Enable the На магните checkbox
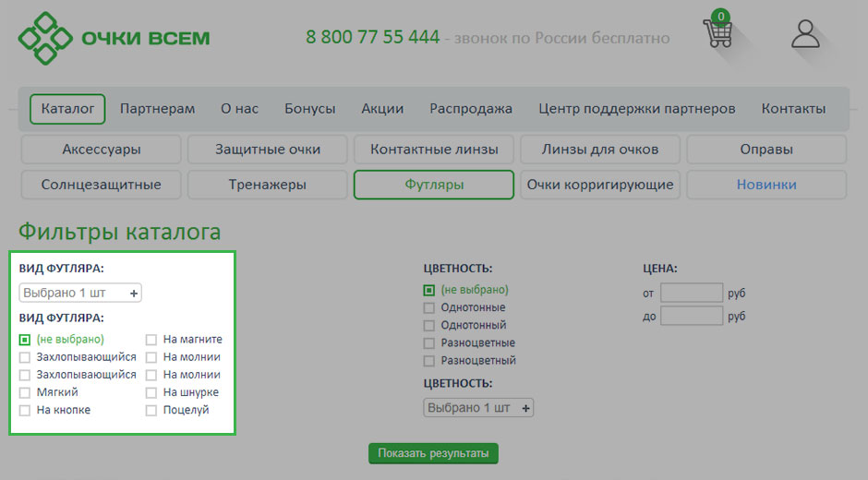The image size is (868, 480). point(151,340)
